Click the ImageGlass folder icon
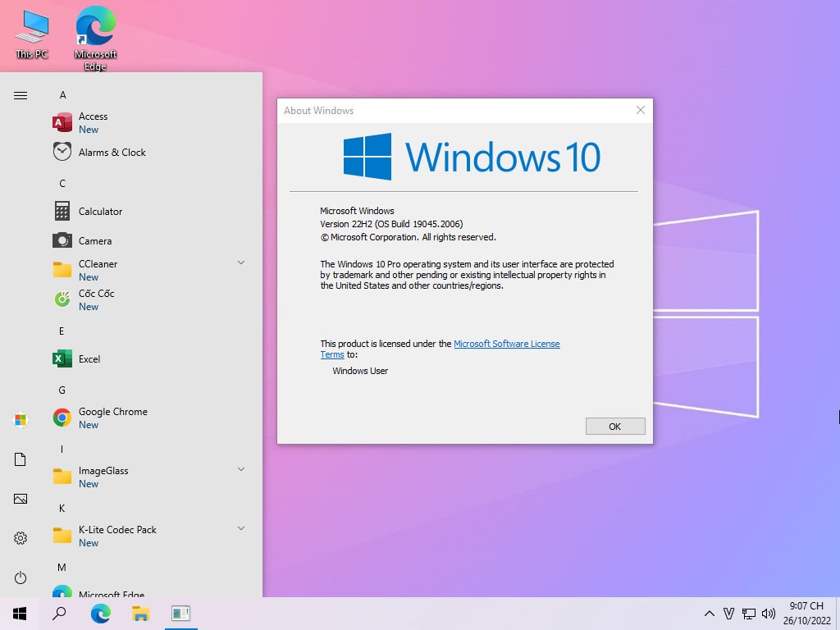 pos(62,477)
